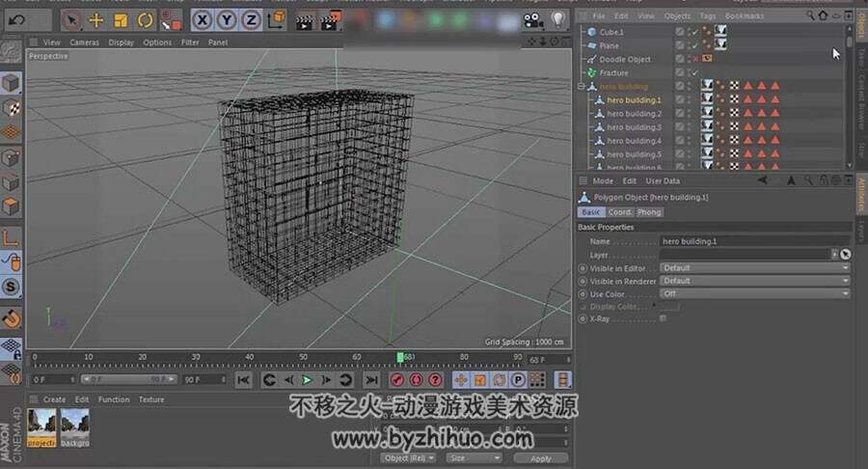Toggle Z axis lock
Image resolution: width=868 pixels, height=469 pixels.
click(252, 20)
